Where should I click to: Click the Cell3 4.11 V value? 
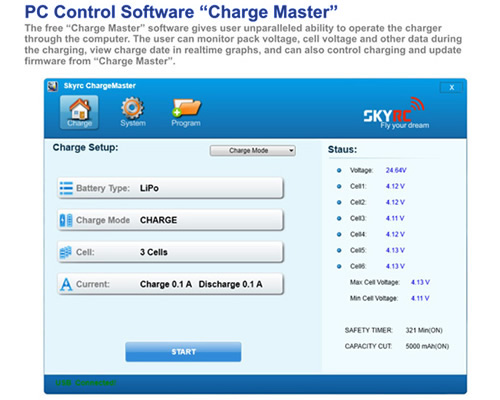click(395, 218)
